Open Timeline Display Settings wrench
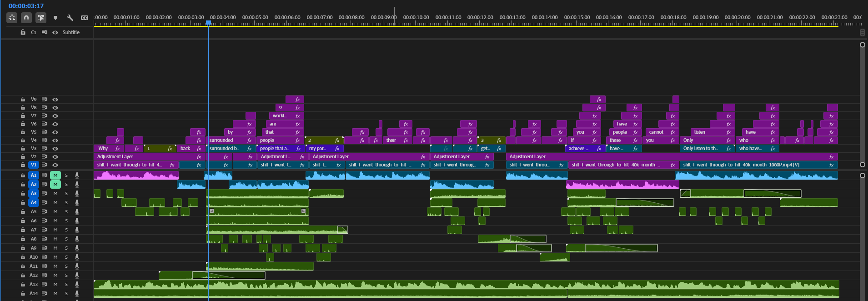The image size is (868, 301). coord(70,18)
